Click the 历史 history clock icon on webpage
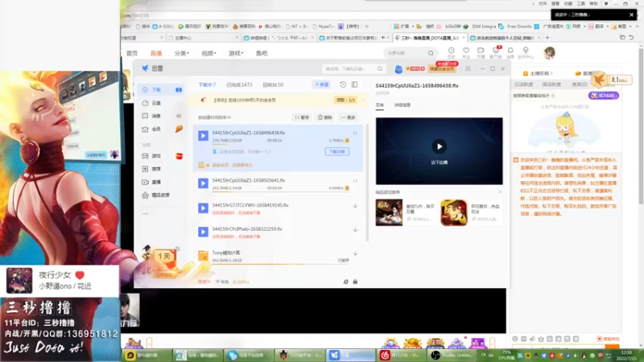The height and width of the screenshot is (362, 644). [451, 52]
